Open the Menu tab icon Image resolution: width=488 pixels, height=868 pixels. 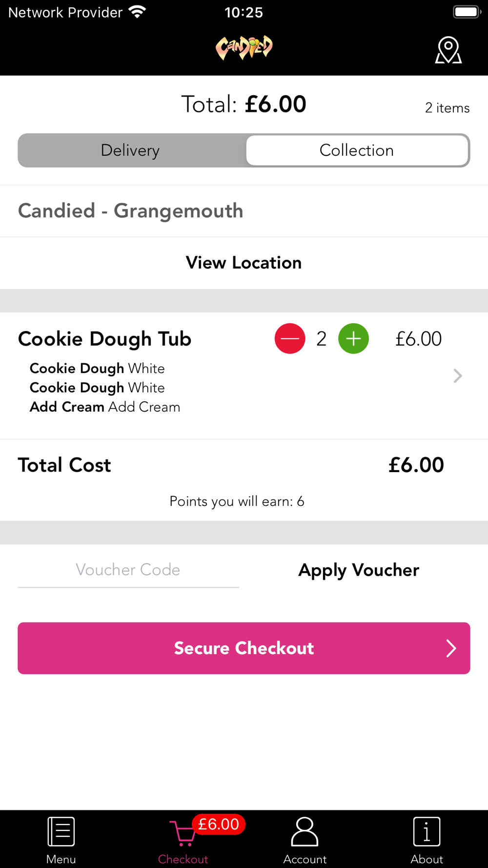click(61, 831)
